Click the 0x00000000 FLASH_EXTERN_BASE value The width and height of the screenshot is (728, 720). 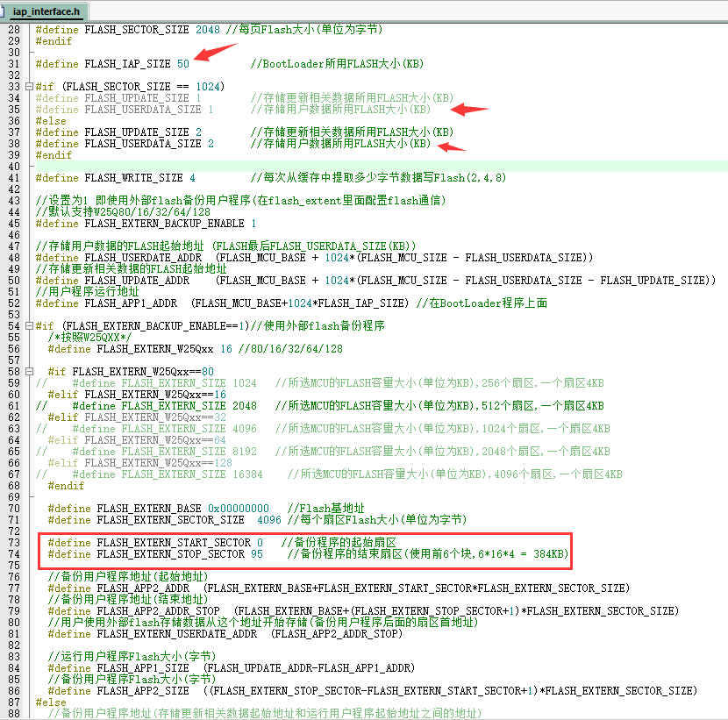pos(238,509)
